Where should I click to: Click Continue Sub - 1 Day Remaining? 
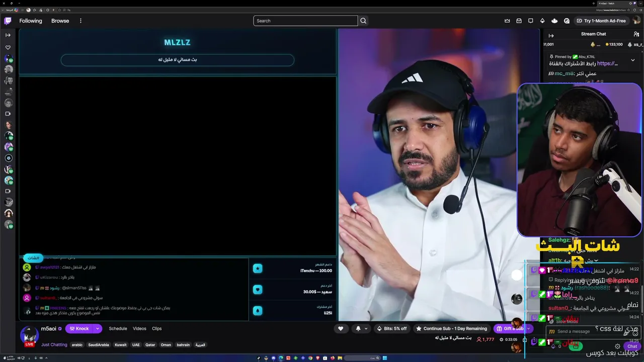coord(451,328)
